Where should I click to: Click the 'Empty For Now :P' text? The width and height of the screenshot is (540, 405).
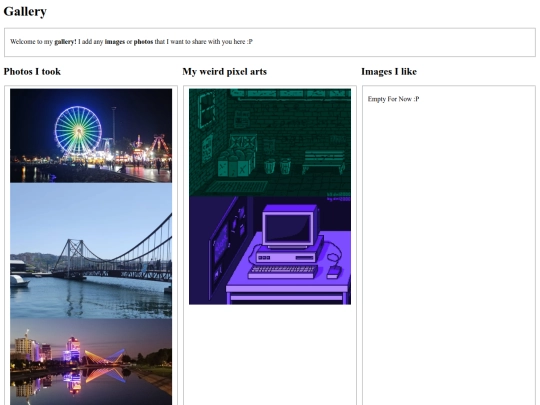pos(393,99)
